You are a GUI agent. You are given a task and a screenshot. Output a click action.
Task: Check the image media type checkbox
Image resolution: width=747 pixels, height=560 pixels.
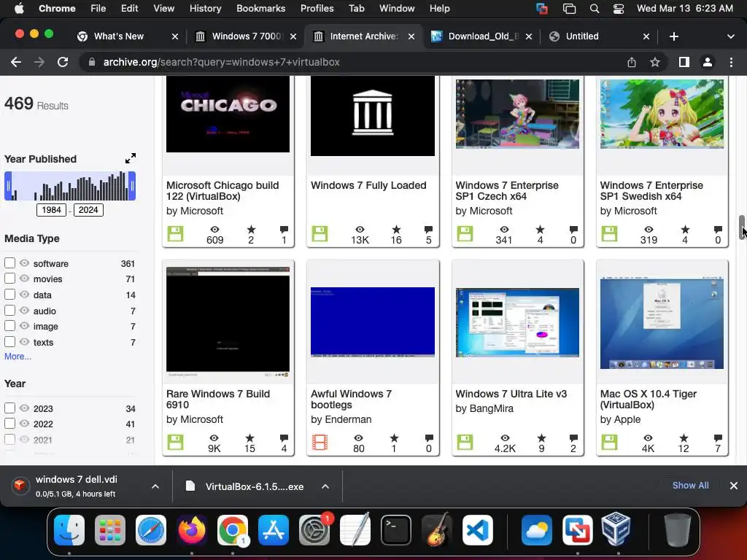pos(9,326)
